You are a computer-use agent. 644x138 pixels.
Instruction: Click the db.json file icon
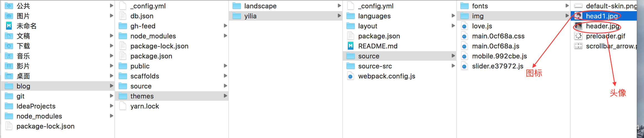(x=123, y=16)
